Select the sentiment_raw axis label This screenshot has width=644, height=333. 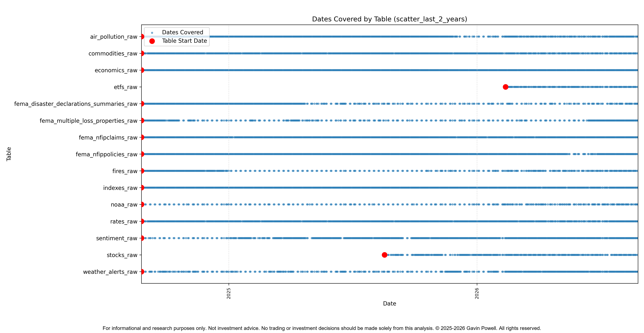pyautogui.click(x=117, y=238)
